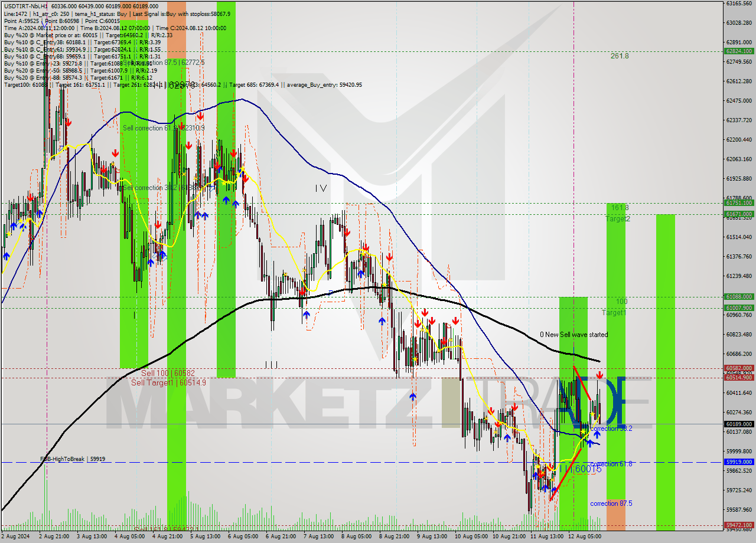
Task: Click the '0 New Sell wave started' annotation
Action: 573,335
